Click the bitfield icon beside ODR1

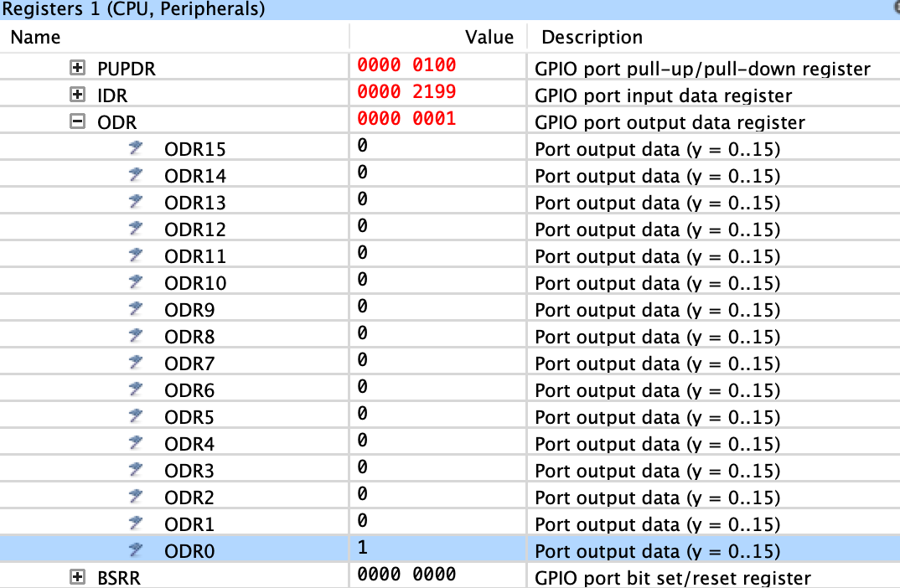tap(136, 523)
